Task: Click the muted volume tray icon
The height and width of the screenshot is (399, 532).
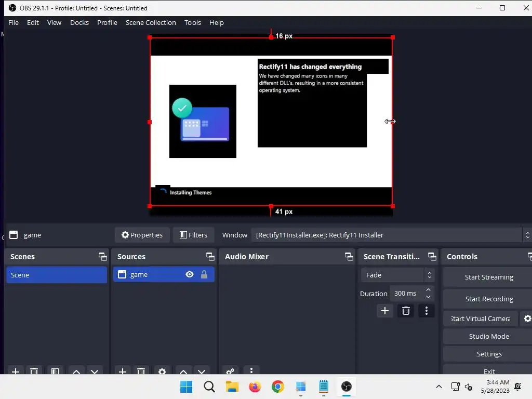Action: [469, 387]
